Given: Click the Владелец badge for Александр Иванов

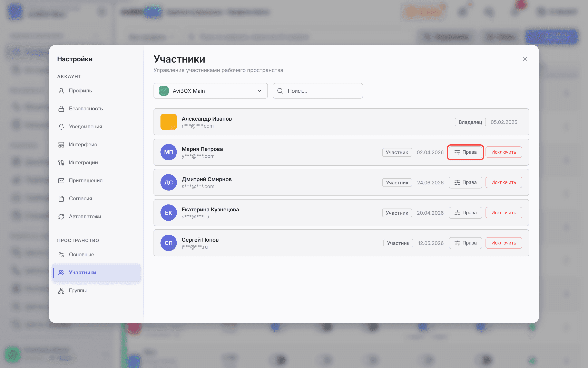Looking at the screenshot, I should coord(470,122).
